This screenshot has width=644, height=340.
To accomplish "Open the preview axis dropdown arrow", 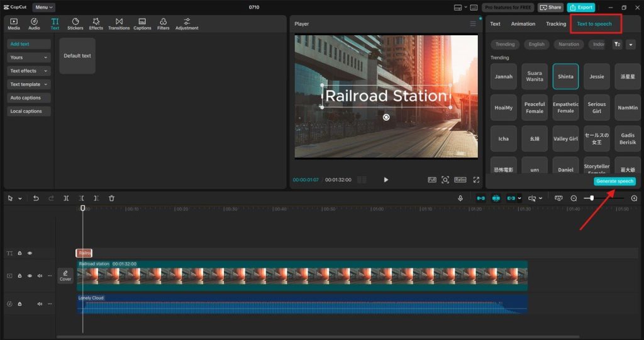I will pos(540,198).
